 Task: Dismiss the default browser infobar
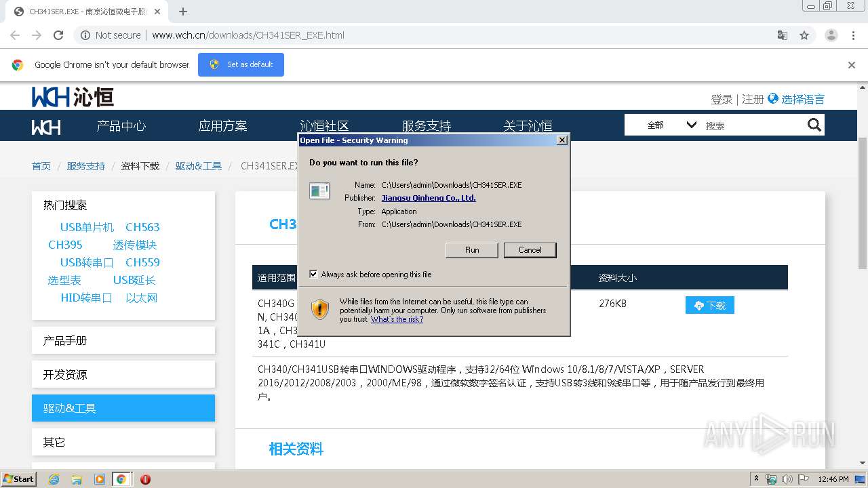click(852, 65)
